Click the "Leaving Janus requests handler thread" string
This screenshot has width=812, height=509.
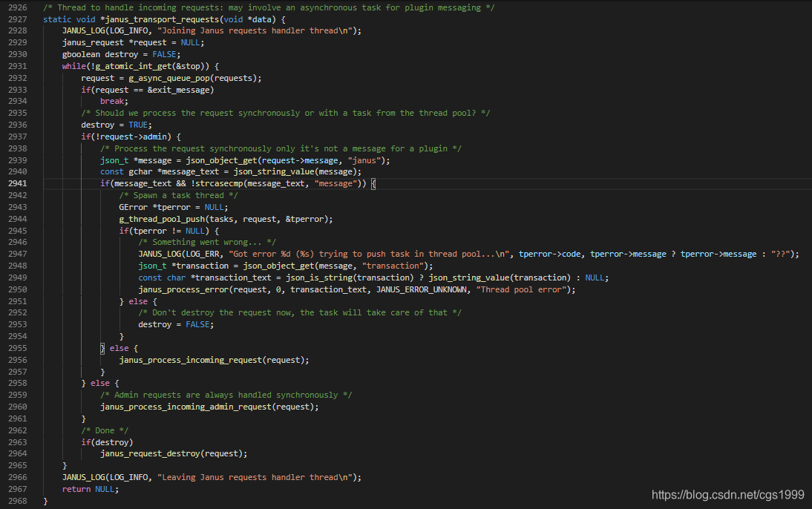point(256,477)
